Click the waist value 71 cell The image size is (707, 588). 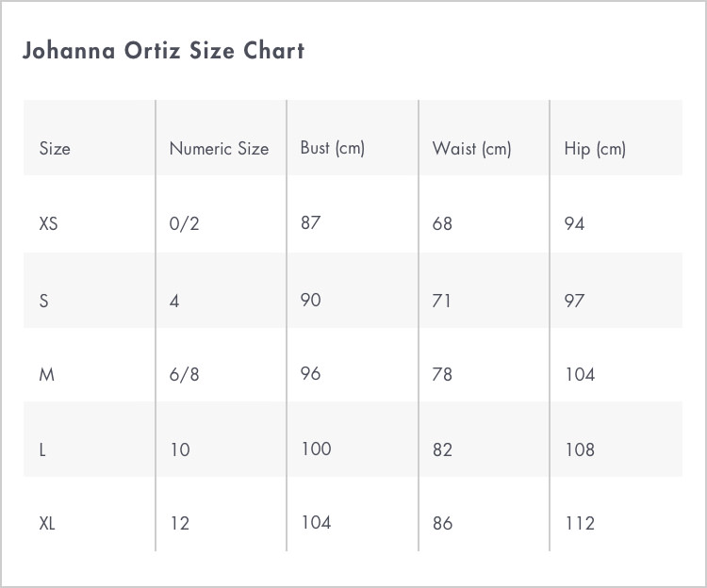point(441,301)
